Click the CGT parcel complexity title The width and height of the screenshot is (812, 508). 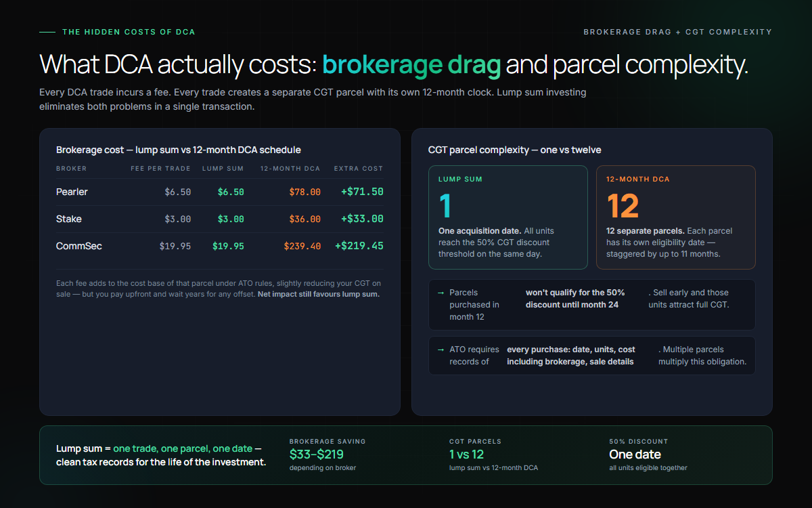tap(515, 150)
